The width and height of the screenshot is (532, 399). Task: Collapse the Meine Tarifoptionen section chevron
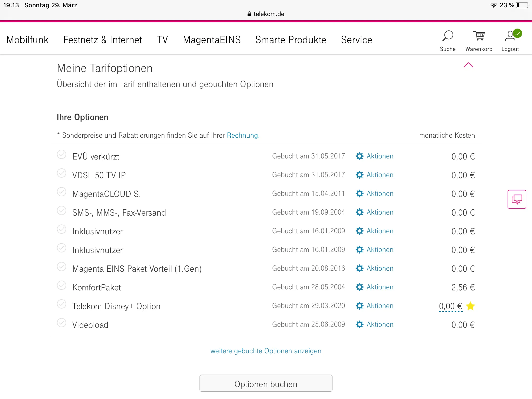(468, 65)
